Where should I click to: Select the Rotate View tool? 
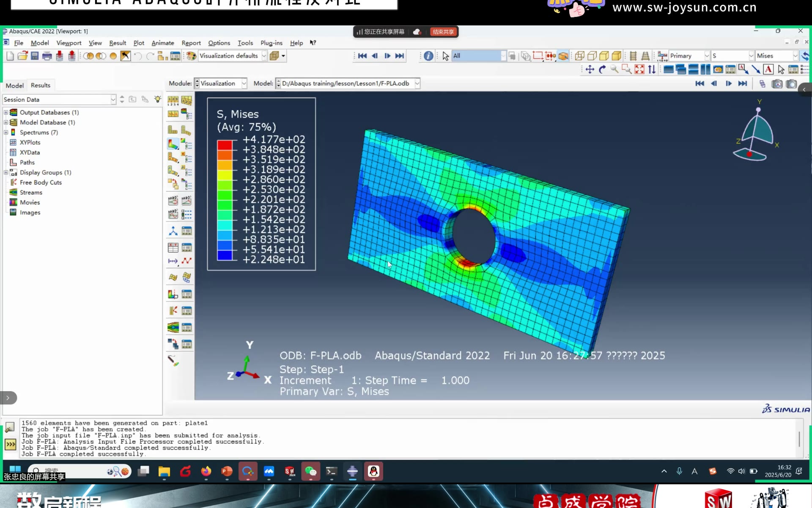602,69
